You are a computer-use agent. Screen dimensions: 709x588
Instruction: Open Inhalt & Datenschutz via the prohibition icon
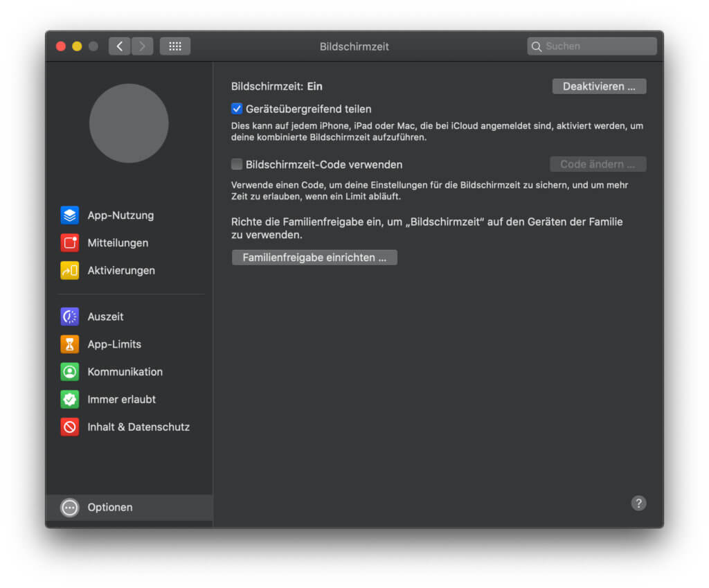coord(69,427)
